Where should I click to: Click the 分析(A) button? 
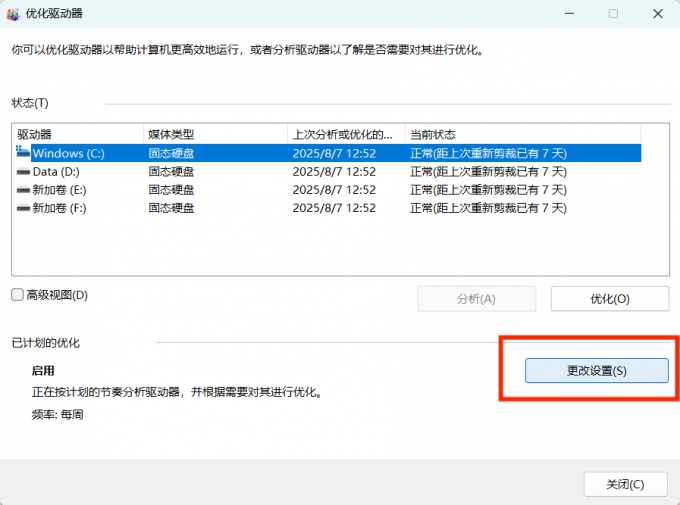tap(476, 298)
